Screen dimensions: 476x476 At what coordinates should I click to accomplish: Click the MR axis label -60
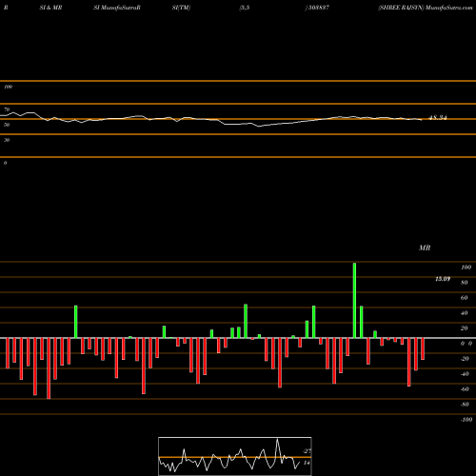coord(465,389)
